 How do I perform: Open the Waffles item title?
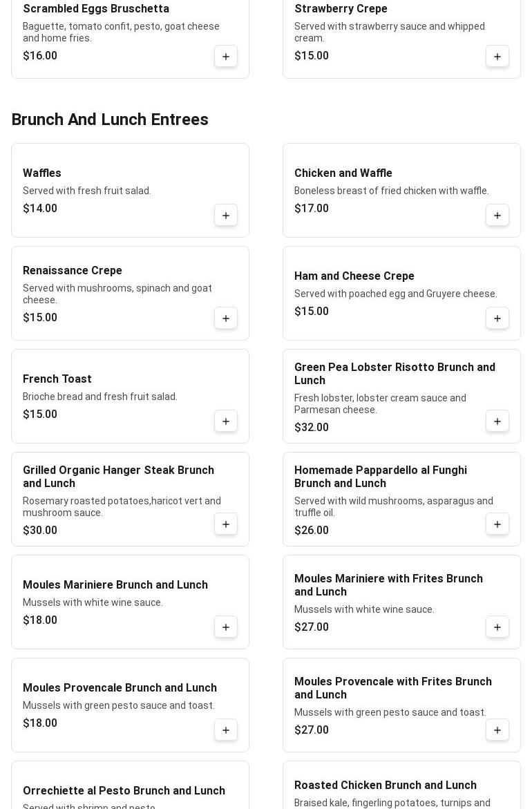point(41,173)
